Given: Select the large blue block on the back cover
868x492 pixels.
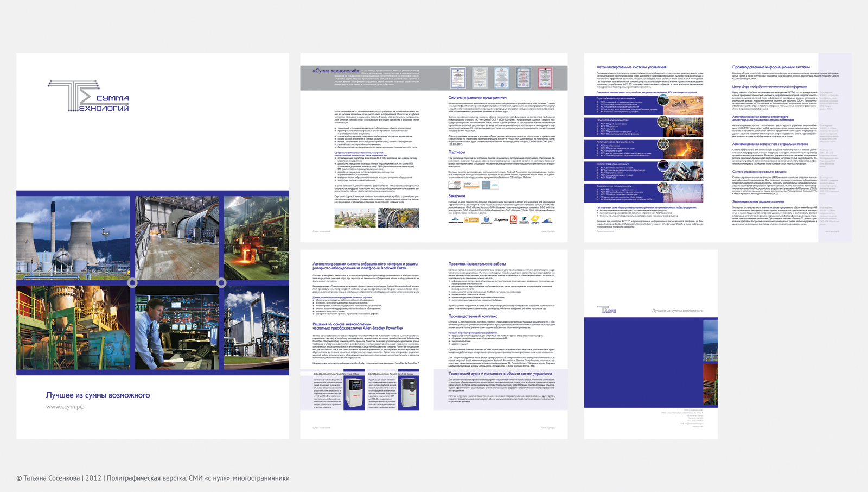Looking at the screenshot, I should [643, 362].
